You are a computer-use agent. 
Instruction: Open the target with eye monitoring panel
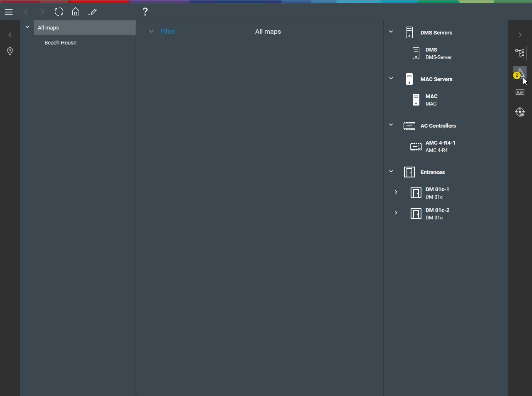pyautogui.click(x=520, y=112)
